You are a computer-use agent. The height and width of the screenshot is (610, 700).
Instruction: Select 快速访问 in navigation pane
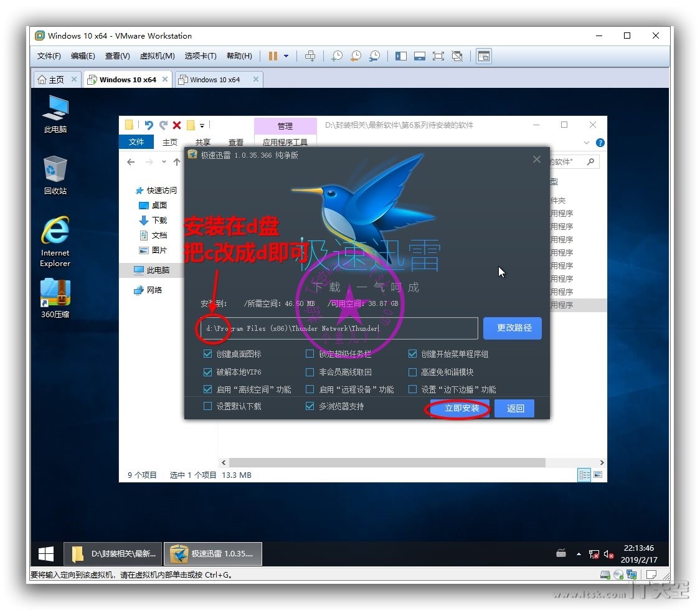click(x=156, y=190)
